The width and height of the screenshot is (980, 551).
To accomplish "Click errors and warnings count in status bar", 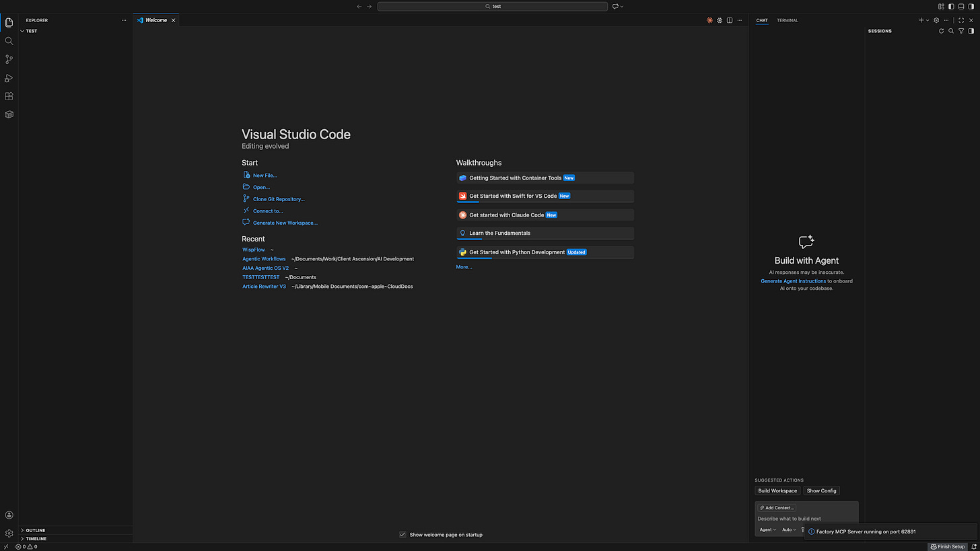I will [26, 547].
